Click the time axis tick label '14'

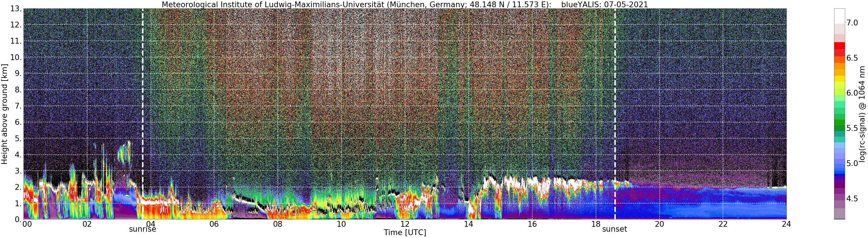[468, 224]
